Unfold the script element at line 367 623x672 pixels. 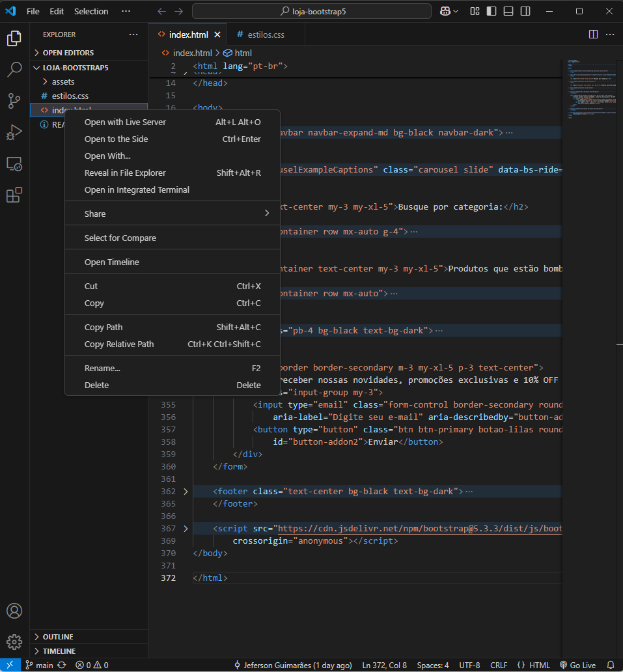click(186, 529)
